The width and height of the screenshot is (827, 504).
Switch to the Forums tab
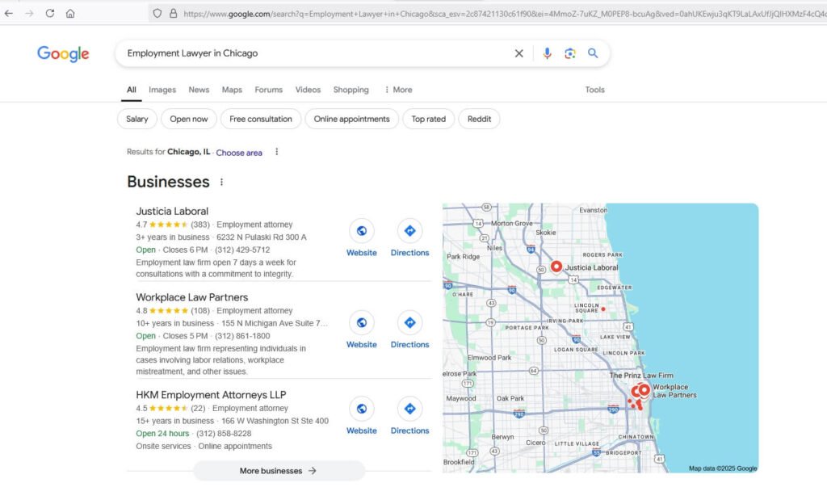coord(268,90)
